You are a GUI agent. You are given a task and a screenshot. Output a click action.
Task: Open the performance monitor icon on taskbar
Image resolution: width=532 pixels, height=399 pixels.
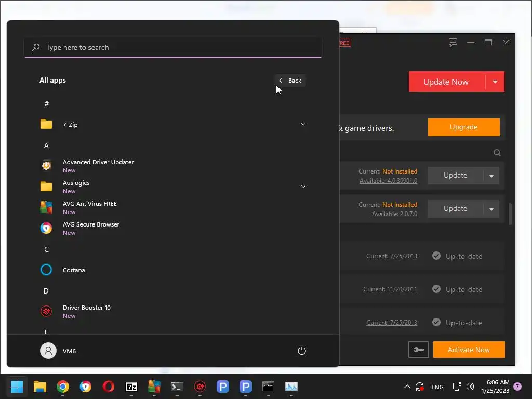(291, 387)
